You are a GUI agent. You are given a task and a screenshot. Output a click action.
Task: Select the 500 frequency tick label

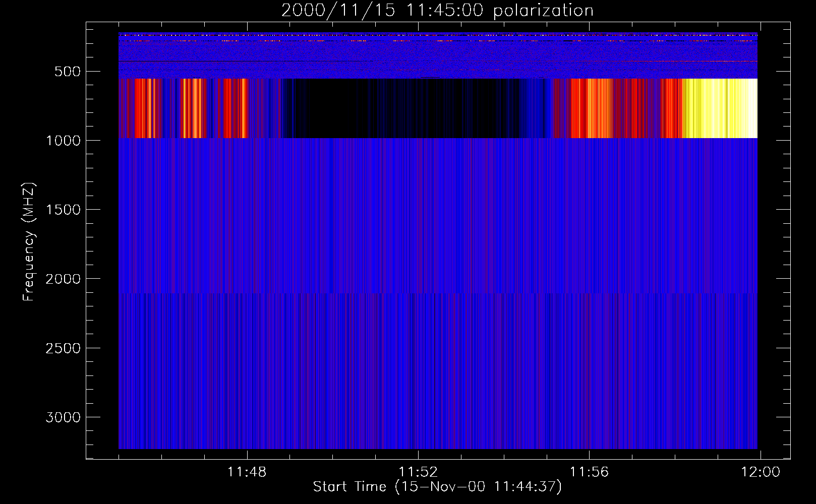tap(68, 72)
